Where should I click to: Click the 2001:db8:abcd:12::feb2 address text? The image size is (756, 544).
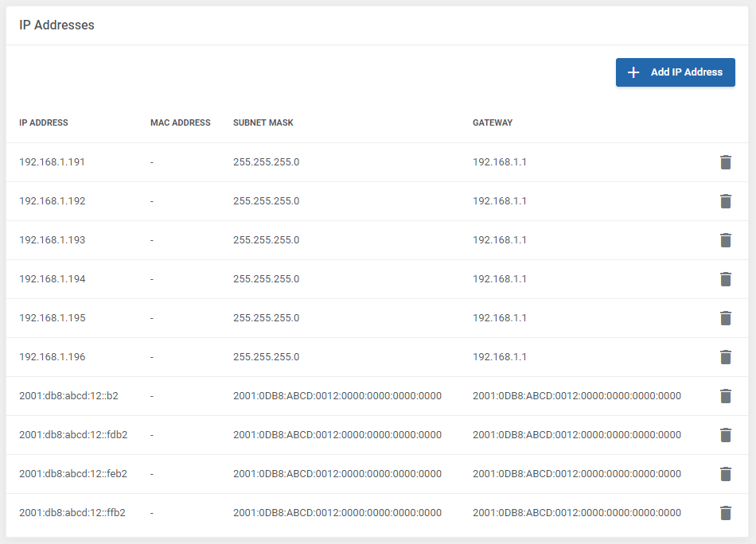coord(73,474)
